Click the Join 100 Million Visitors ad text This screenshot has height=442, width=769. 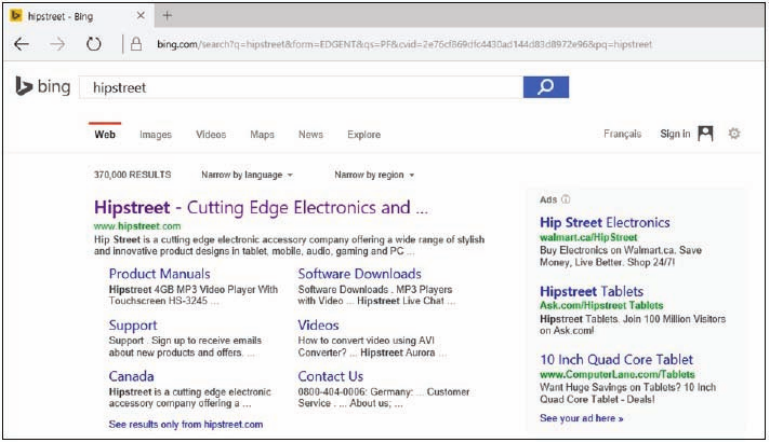tap(633, 325)
